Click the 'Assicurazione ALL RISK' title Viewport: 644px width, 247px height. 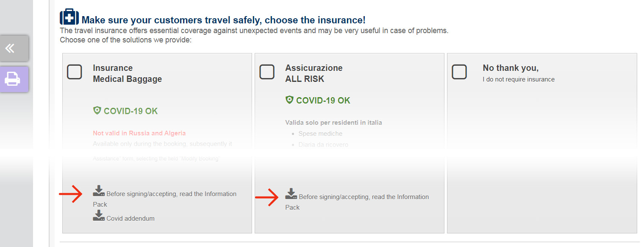tap(314, 73)
